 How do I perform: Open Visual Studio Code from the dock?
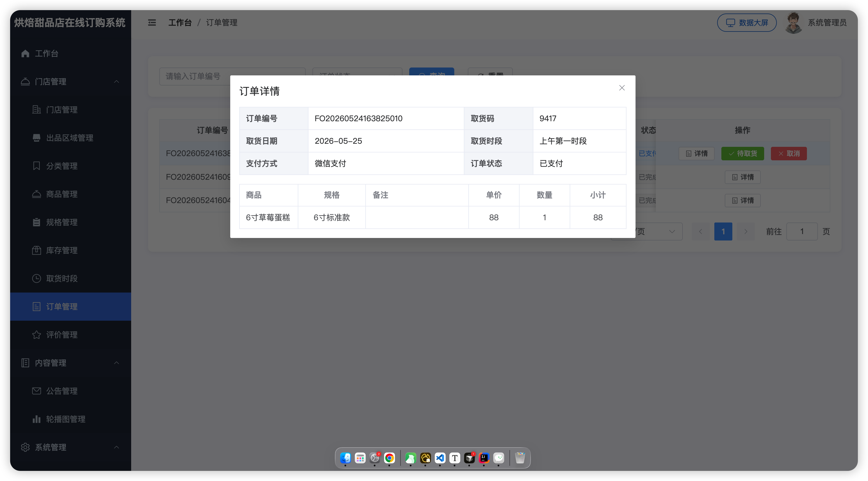[440, 458]
